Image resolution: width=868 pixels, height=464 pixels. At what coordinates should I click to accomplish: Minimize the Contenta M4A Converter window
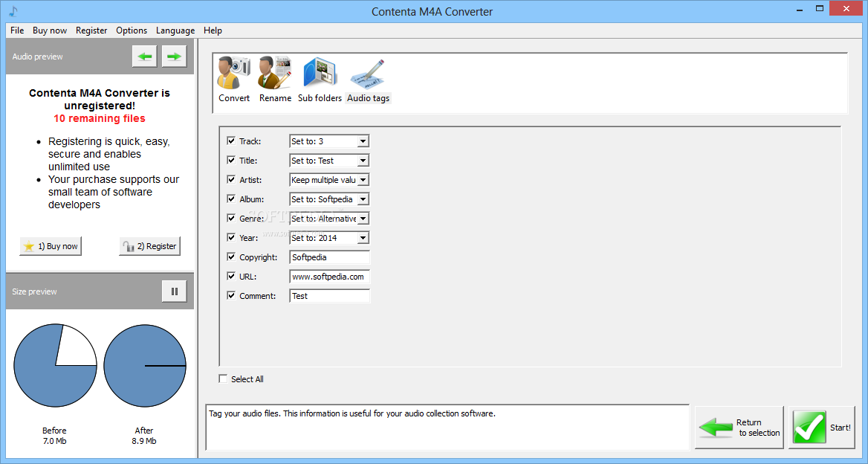tap(800, 10)
